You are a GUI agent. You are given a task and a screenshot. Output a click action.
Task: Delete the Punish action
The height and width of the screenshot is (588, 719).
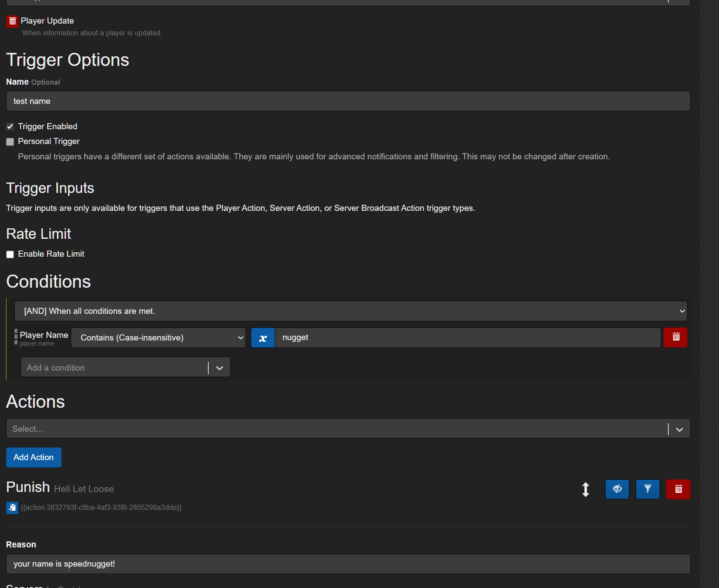[678, 489]
